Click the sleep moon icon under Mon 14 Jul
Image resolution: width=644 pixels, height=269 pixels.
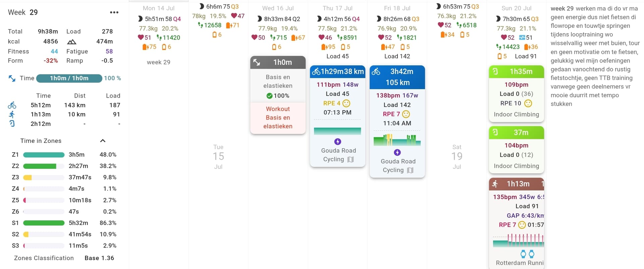[x=140, y=19]
